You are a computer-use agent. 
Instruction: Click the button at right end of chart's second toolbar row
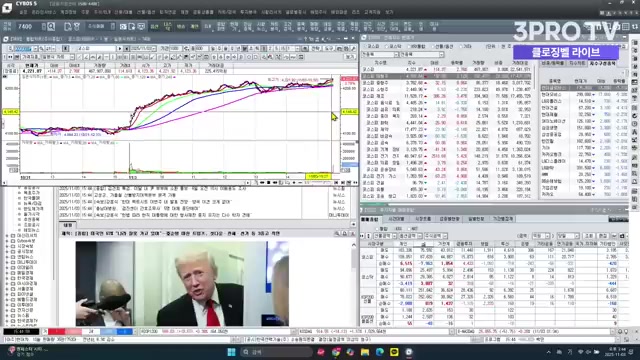[x=350, y=57]
